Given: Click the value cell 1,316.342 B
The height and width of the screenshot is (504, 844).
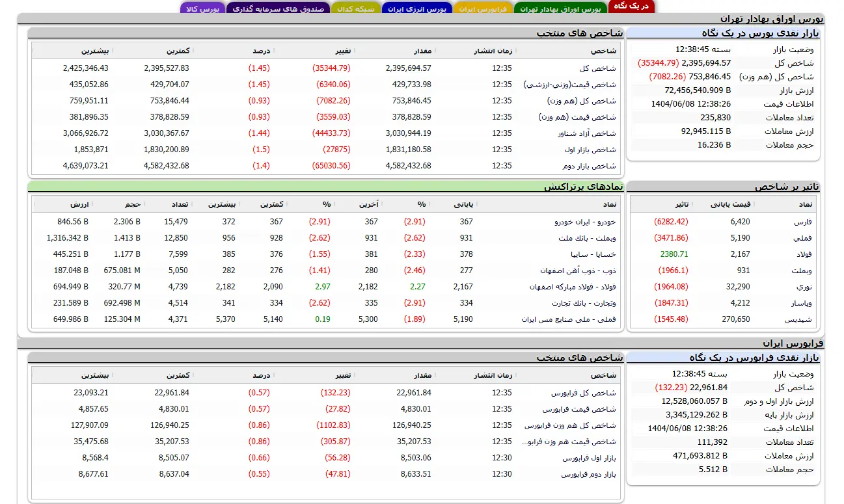Looking at the screenshot, I should pyautogui.click(x=68, y=238).
